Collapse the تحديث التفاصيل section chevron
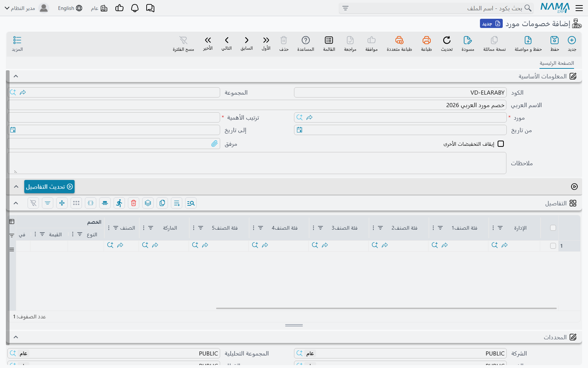588x368 pixels. click(x=16, y=187)
